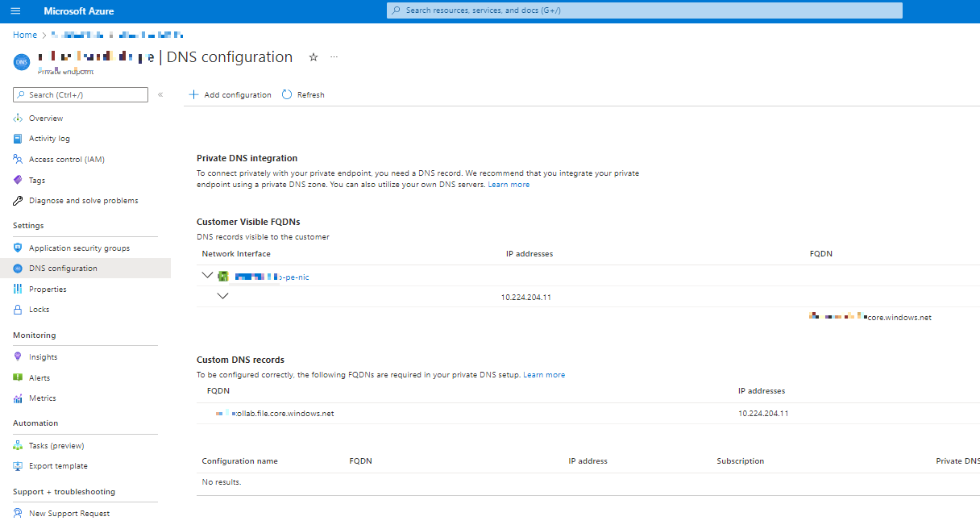The width and height of the screenshot is (980, 525).
Task: Click the Network Interface column header
Action: click(x=236, y=253)
